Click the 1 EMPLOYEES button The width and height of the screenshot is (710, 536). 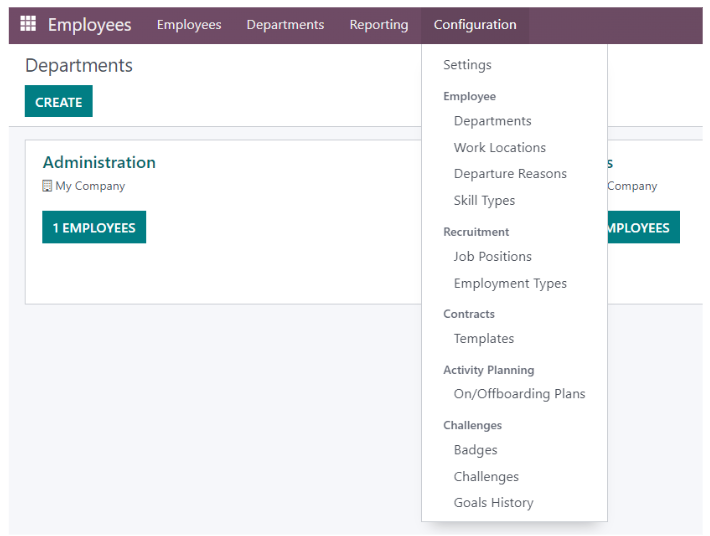coord(94,227)
